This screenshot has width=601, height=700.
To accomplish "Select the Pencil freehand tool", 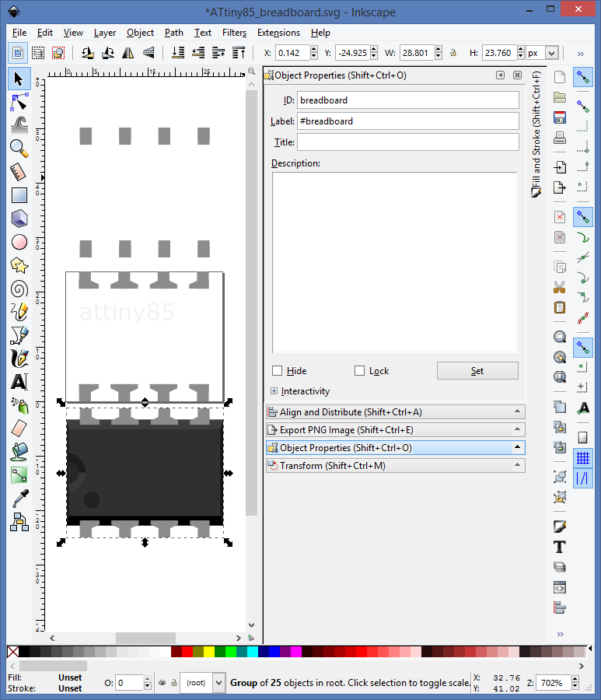I will click(x=19, y=312).
